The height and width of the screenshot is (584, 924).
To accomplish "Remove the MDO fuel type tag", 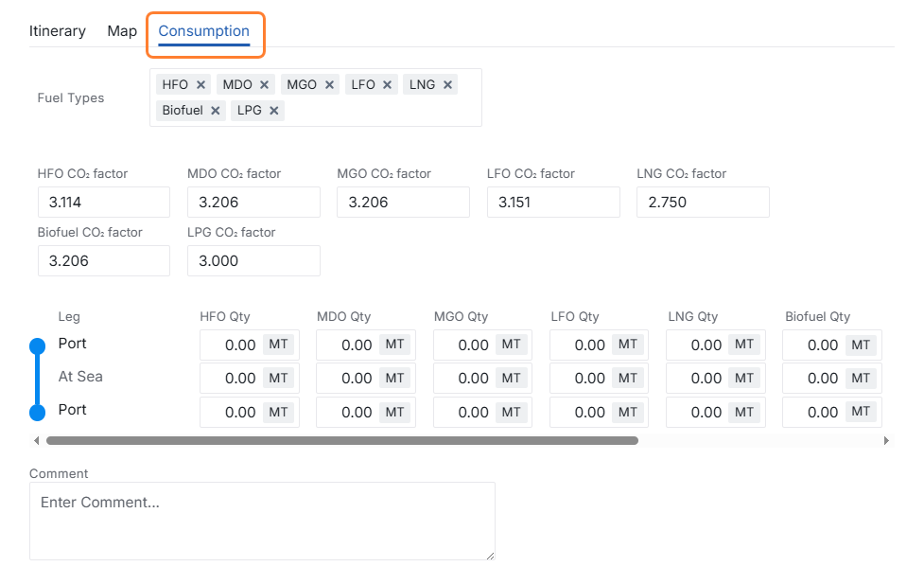I will tap(265, 85).
